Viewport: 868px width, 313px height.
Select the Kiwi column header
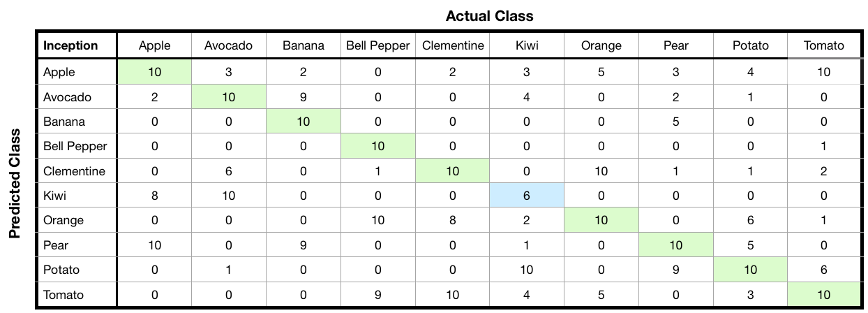527,46
